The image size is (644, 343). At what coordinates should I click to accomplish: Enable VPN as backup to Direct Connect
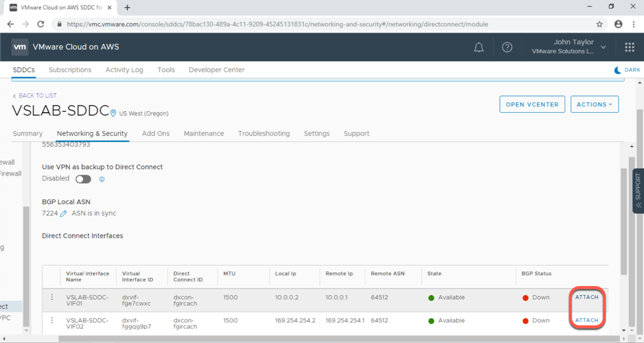point(83,179)
